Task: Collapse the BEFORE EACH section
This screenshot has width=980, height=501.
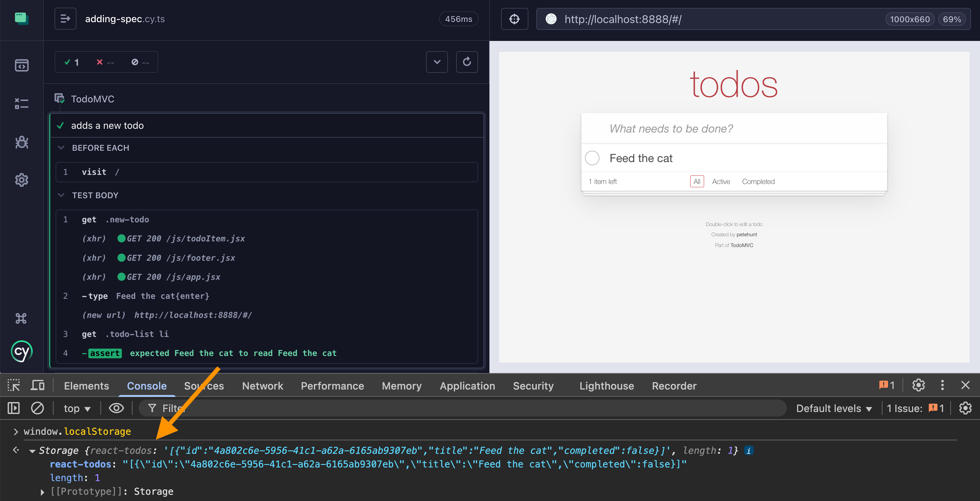Action: point(61,148)
